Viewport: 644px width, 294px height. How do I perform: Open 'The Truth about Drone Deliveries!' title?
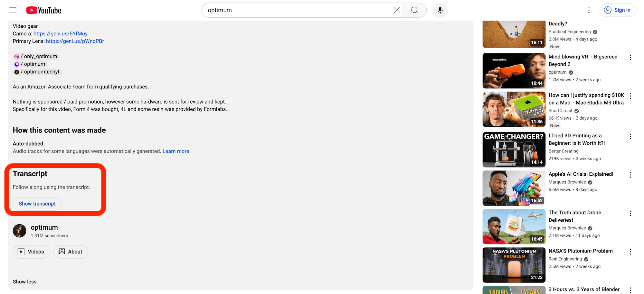(x=575, y=216)
